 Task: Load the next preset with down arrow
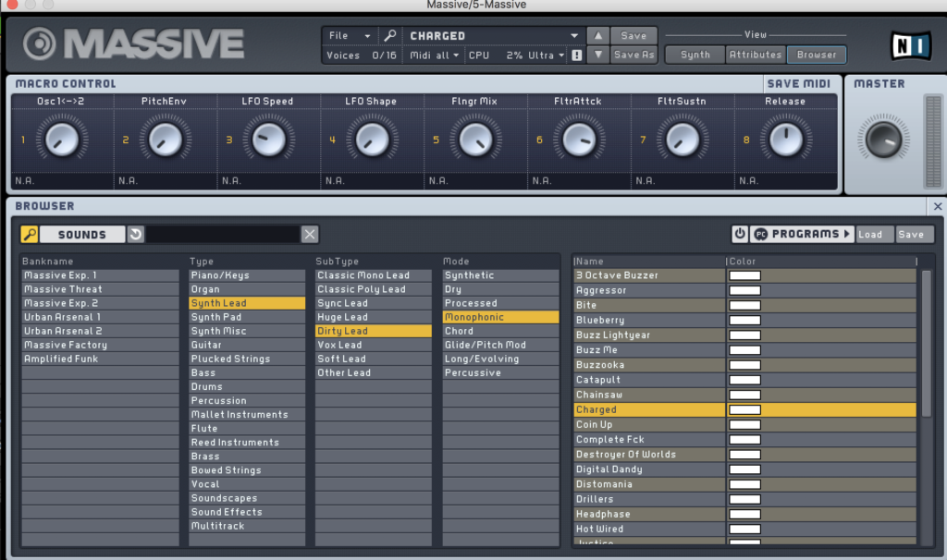point(598,55)
